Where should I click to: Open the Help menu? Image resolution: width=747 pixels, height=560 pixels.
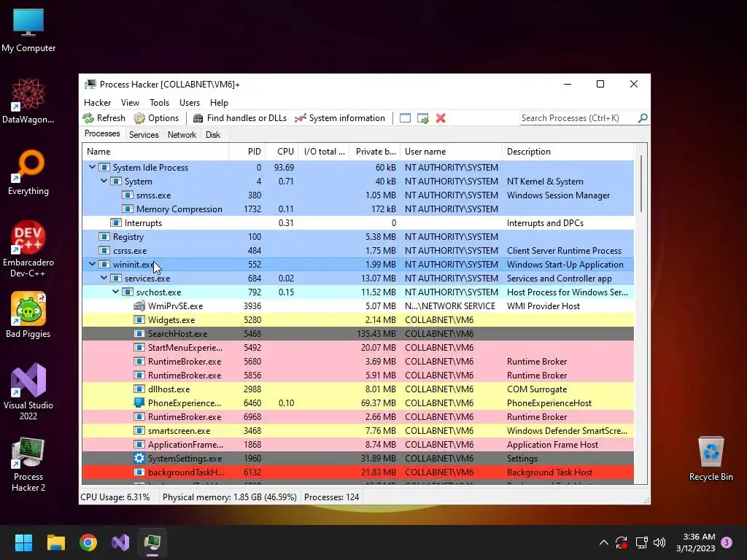[x=219, y=102]
